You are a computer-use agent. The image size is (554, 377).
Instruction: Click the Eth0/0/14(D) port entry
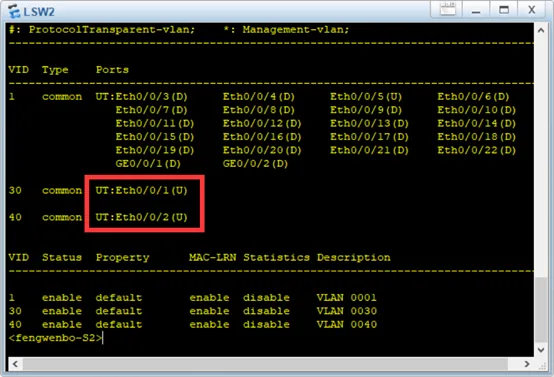(x=477, y=123)
